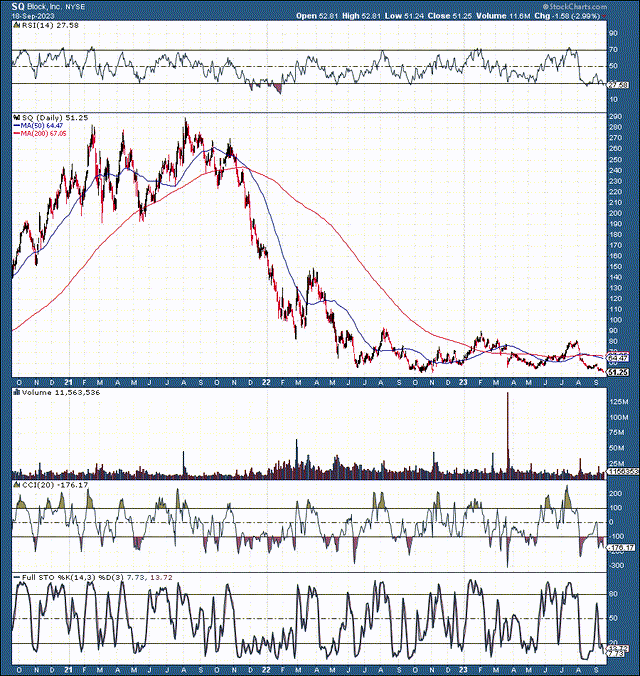Click the candlestick icon beside SQ (Daily)
Screen dimensions: 640x676
click(17, 117)
